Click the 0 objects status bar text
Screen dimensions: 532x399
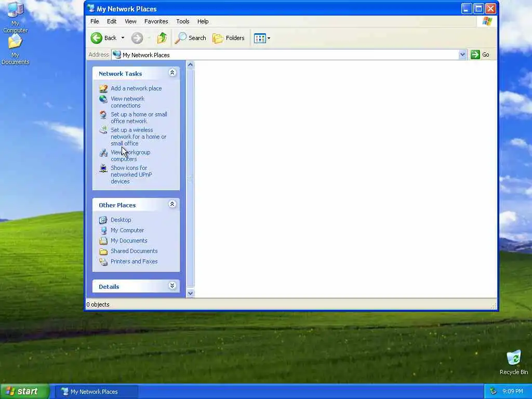(x=98, y=304)
